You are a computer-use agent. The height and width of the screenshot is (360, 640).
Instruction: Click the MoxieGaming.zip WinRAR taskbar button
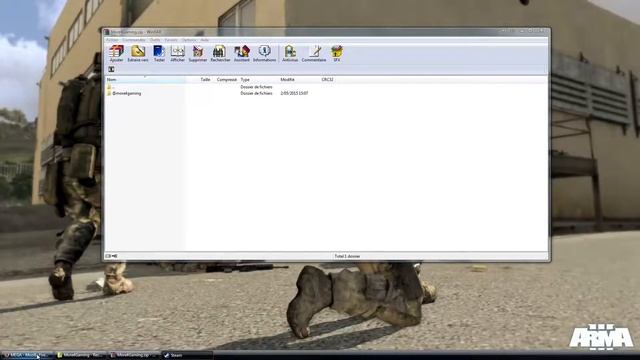(x=133, y=355)
